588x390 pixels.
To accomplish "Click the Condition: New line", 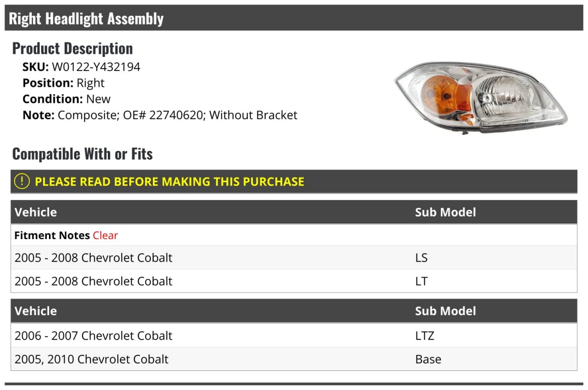I will (x=67, y=99).
